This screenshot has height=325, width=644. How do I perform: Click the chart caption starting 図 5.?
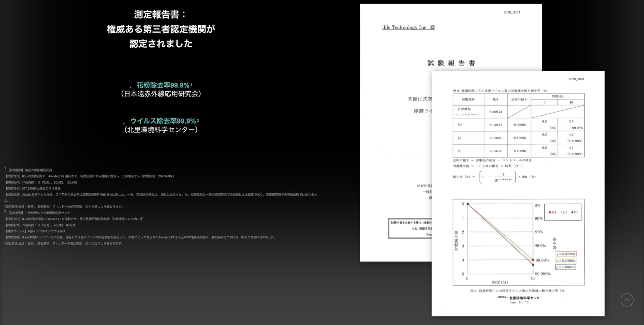(x=518, y=291)
